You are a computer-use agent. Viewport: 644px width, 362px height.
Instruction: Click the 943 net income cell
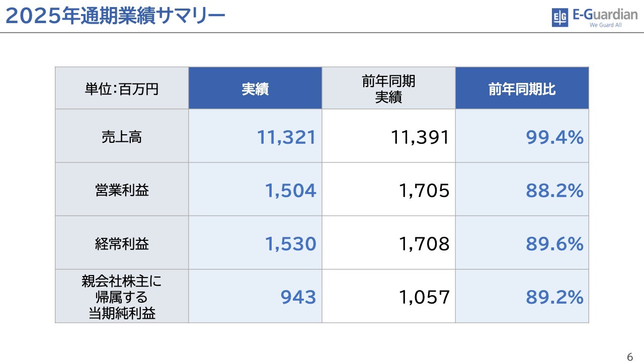click(x=298, y=298)
